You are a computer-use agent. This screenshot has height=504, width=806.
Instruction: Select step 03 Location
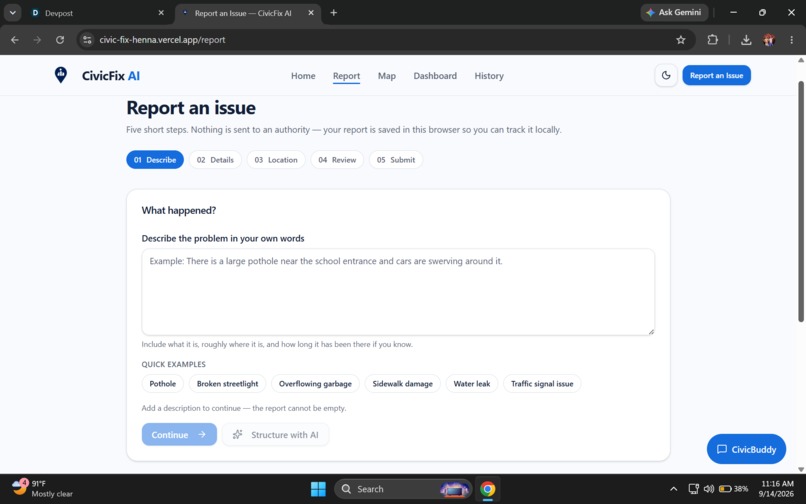tap(276, 160)
